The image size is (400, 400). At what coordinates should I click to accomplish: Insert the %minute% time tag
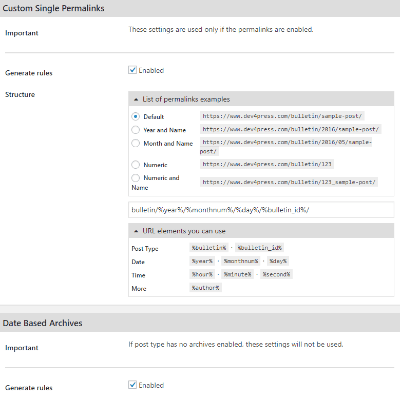[237, 274]
